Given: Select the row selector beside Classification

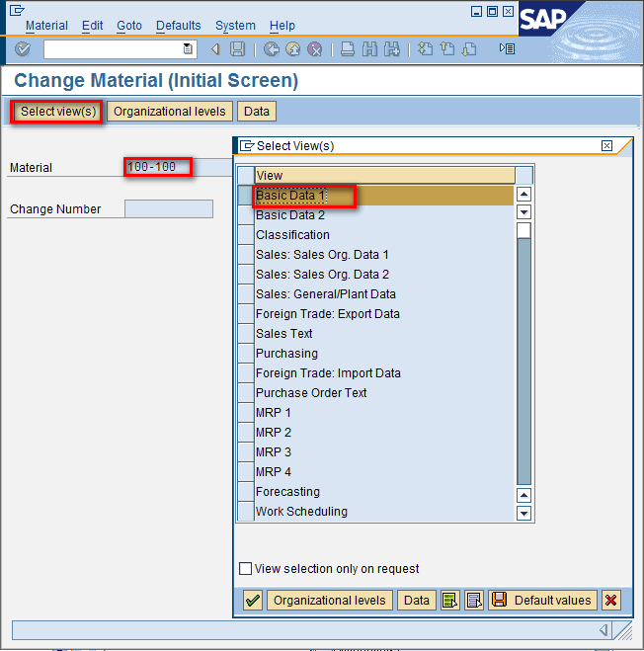Looking at the screenshot, I should click(245, 235).
